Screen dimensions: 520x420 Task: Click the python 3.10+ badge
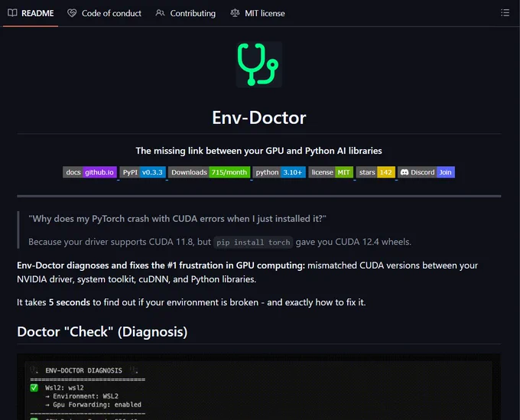tap(279, 172)
